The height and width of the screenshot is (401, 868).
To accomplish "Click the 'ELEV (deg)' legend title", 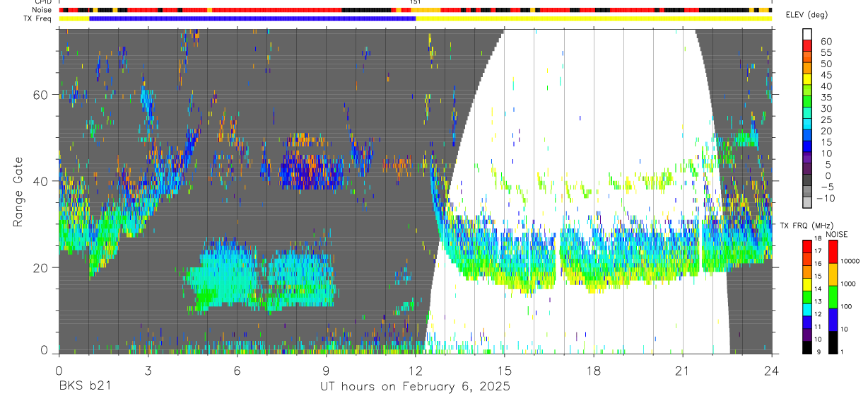I will click(x=806, y=15).
